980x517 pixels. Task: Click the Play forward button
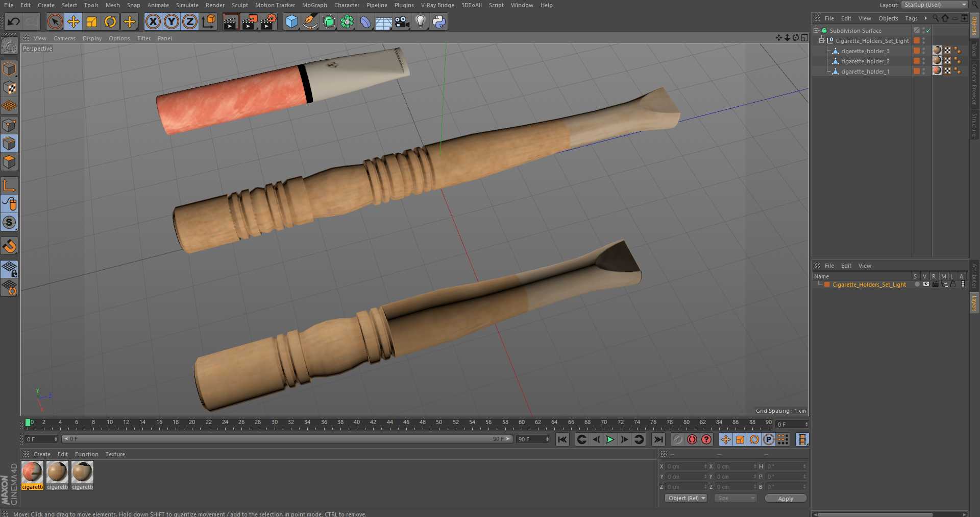point(610,439)
